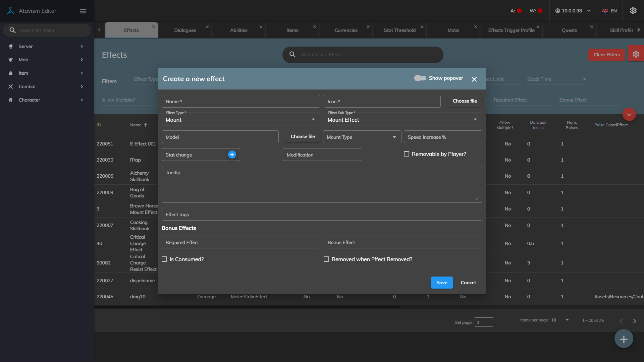
Task: Toggle the Show popover switch
Action: coord(420,78)
